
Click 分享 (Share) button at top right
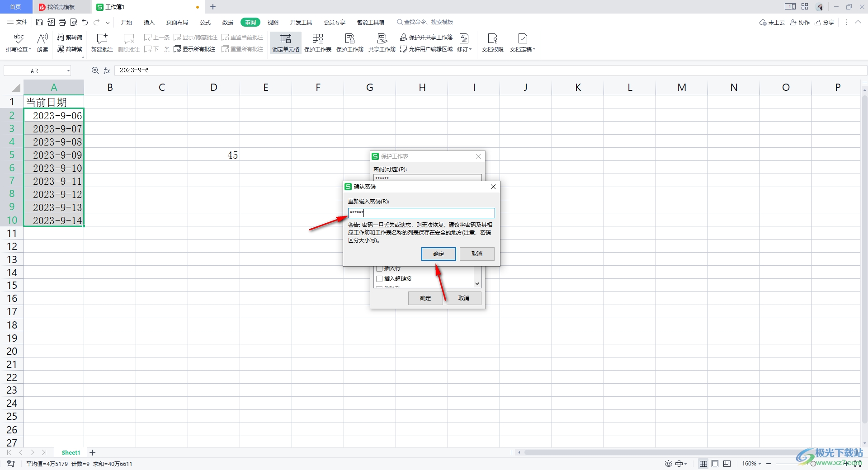(825, 22)
